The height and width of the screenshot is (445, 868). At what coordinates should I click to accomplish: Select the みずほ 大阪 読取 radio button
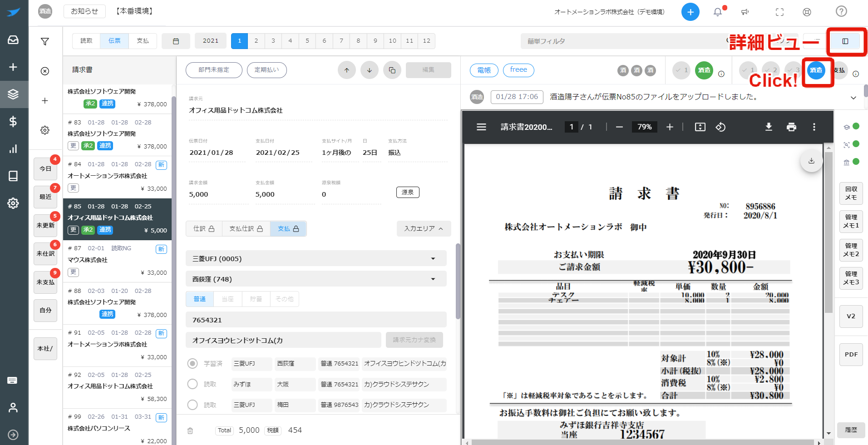192,384
